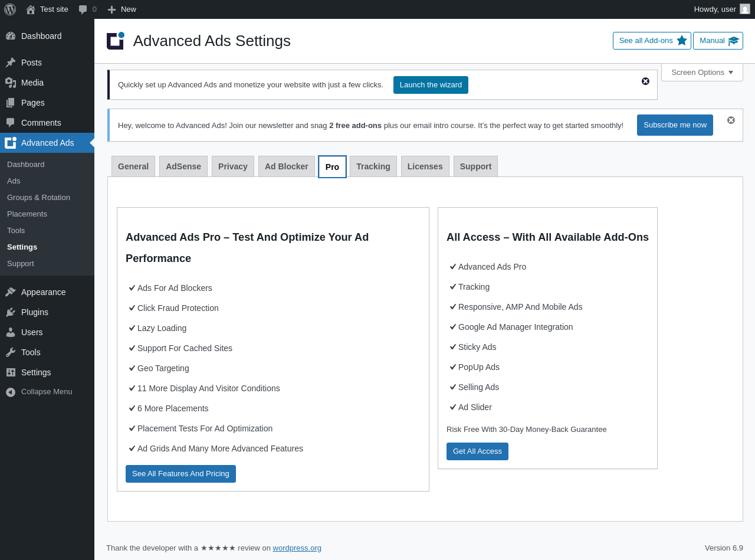Image resolution: width=755 pixels, height=560 pixels.
Task: Open the Appearance menu in sidebar
Action: (x=43, y=292)
